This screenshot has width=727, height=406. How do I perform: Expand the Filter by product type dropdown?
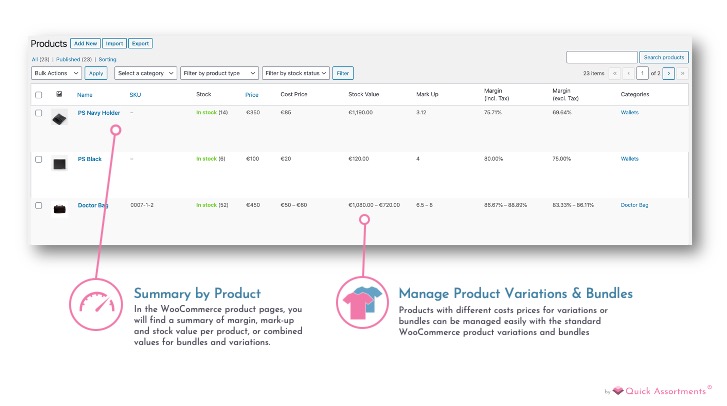[x=219, y=73]
